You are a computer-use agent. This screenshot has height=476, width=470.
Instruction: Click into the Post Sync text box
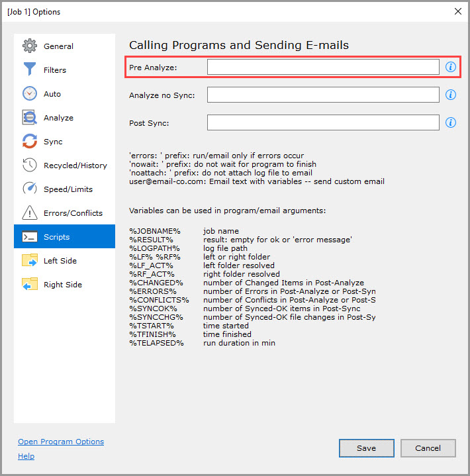323,122
